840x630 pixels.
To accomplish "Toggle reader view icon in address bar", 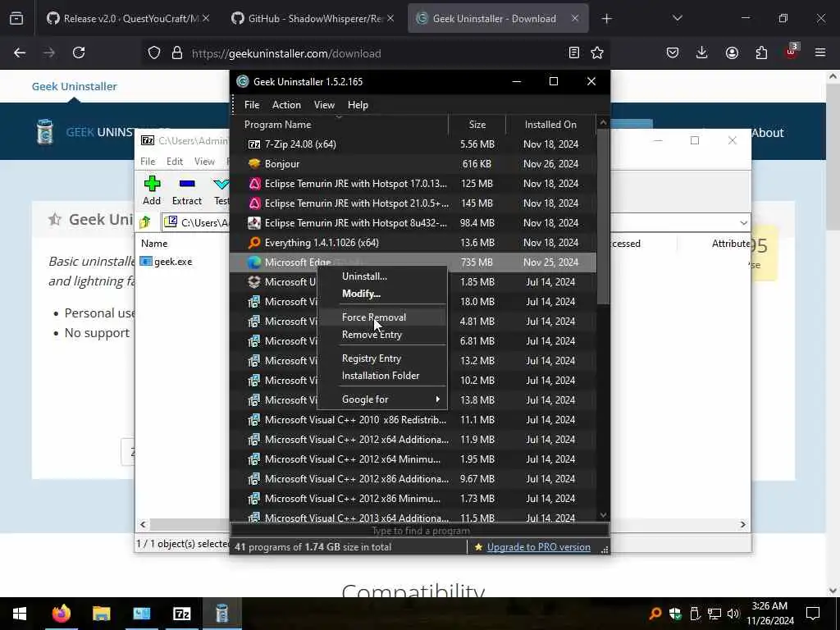I will pos(573,52).
